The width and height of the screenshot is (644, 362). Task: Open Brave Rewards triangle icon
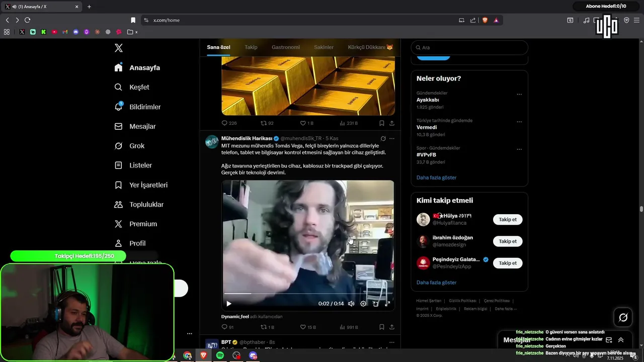pyautogui.click(x=496, y=20)
